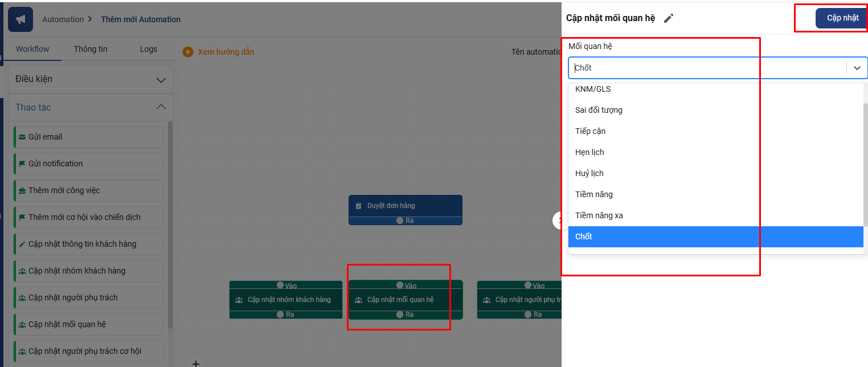Click the Ra output port on Duyệt đơn hàng
This screenshot has width=868, height=367.
pyautogui.click(x=400, y=221)
